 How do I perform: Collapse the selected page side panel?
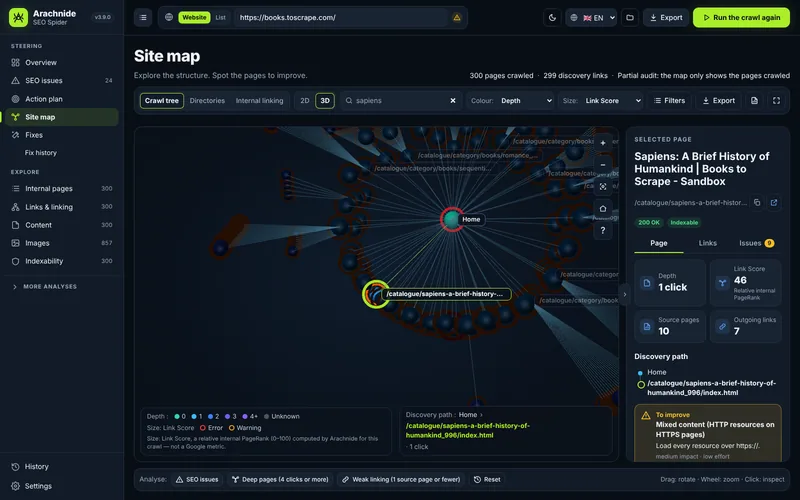pos(624,294)
